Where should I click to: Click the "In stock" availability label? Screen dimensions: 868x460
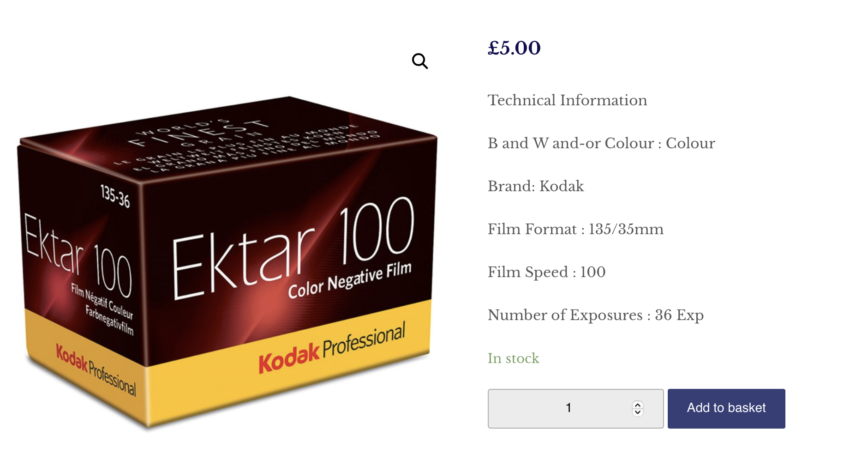pos(513,358)
